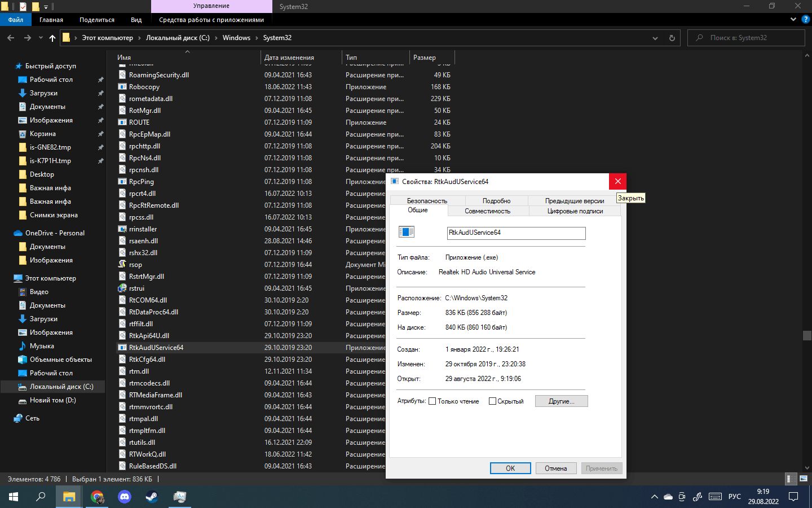Switch to the 'Главная' ribbon tab

point(51,20)
